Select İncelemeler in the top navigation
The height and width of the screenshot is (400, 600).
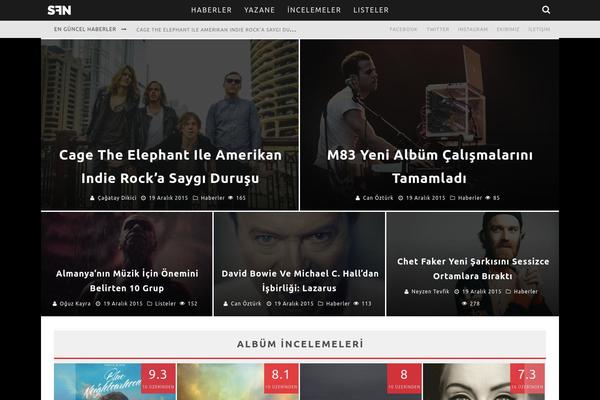(314, 10)
